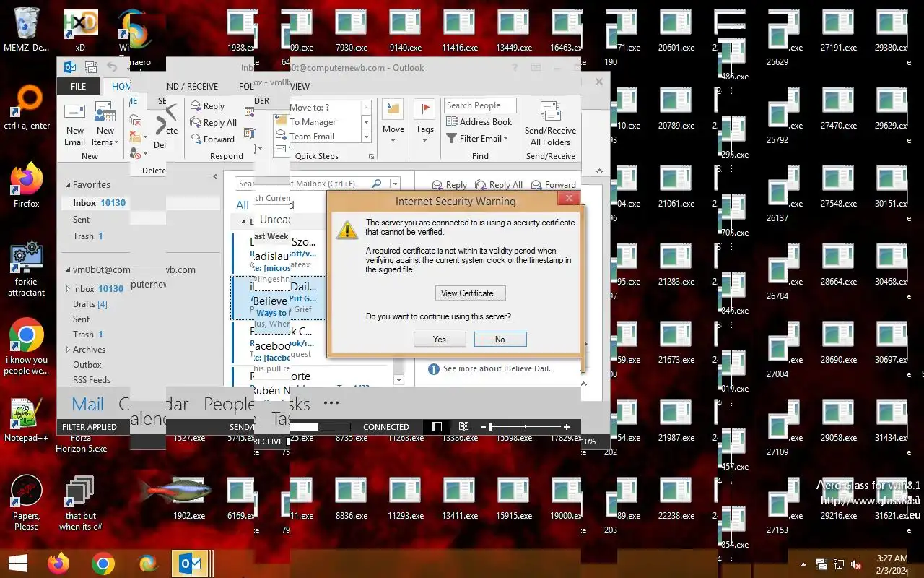Click the zoom in plus button
Viewport: 924px width, 578px height.
tap(567, 427)
